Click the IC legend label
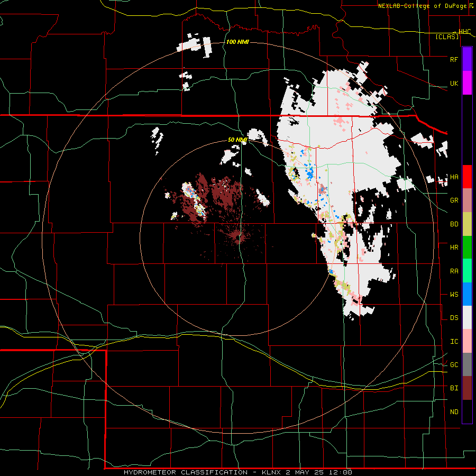This screenshot has height=476, width=476. pyautogui.click(x=454, y=342)
